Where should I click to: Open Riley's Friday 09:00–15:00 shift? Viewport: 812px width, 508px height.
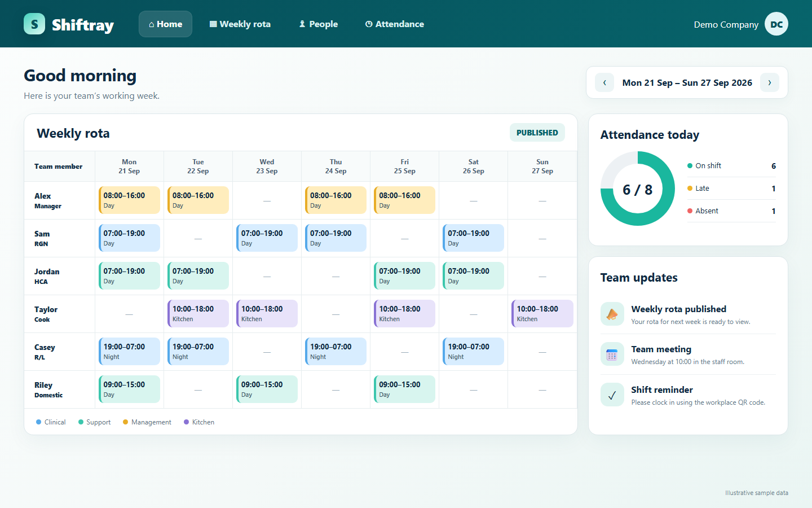click(404, 389)
